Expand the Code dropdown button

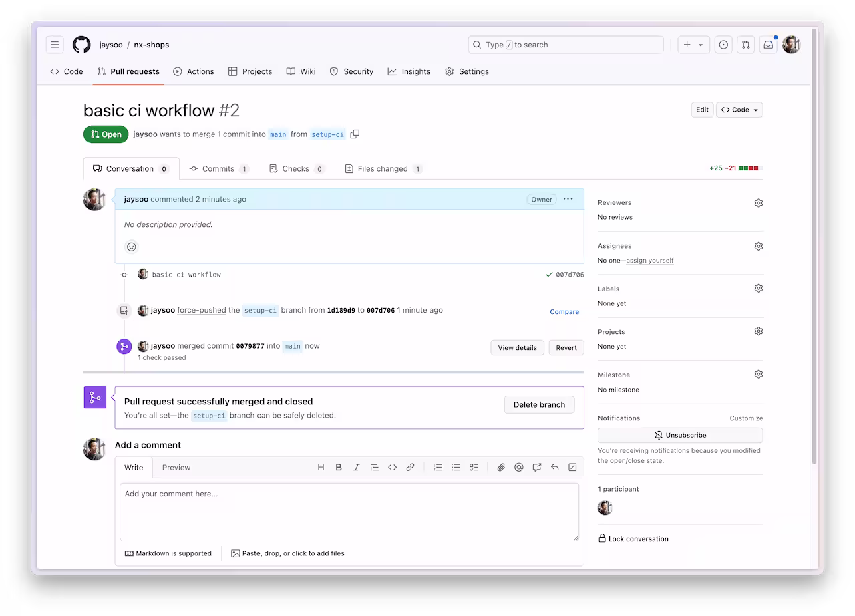739,110
